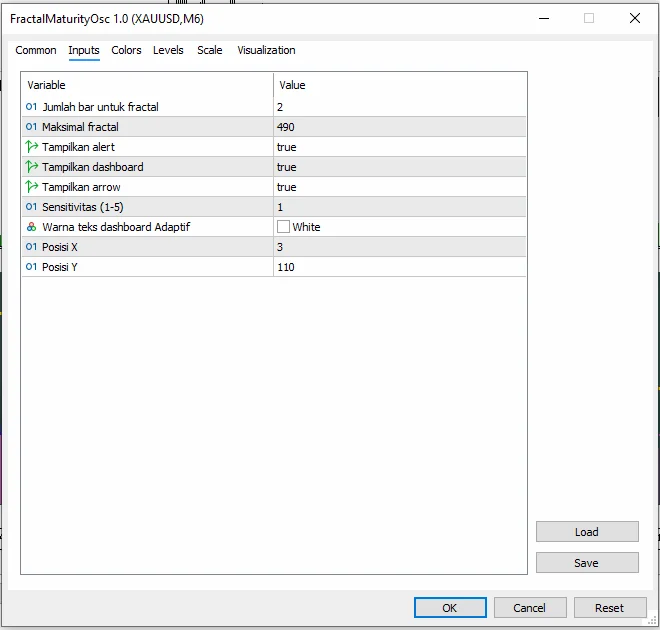Viewport: 660px width, 630px height.
Task: Select the Tampilkan dashboard label
Action: click(93, 167)
